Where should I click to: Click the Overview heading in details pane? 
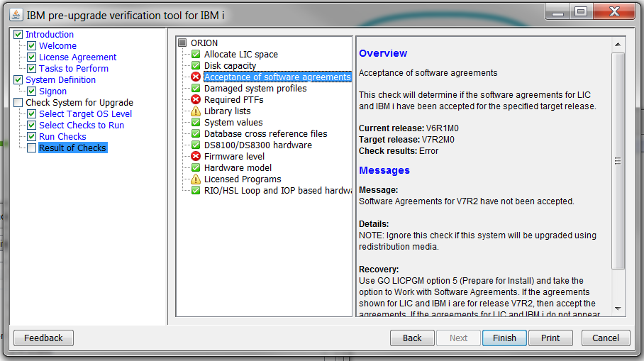[383, 53]
